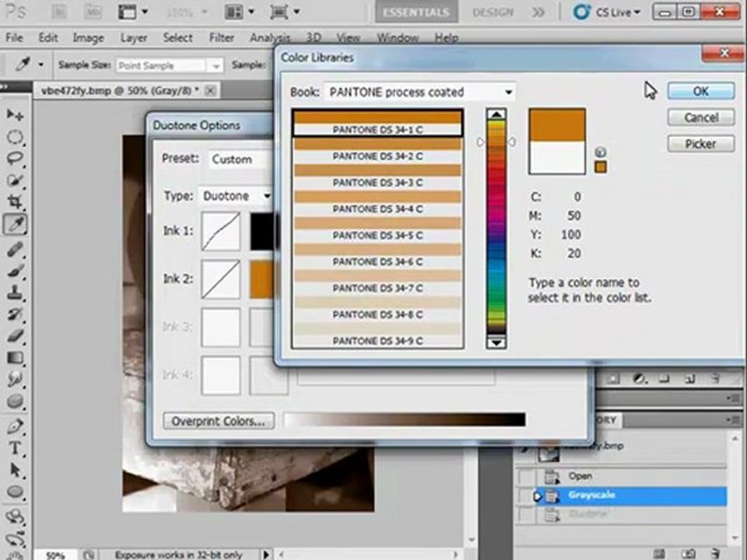Click the out-of-gamut warning icon
This screenshot has width=747, height=560.
point(600,152)
